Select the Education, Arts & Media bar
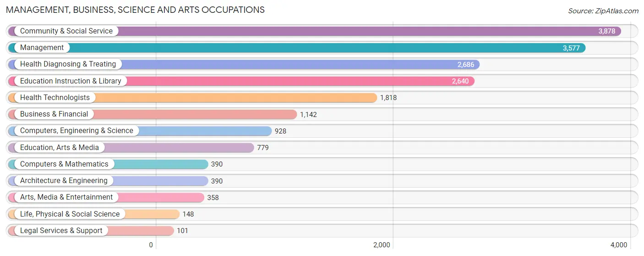The height and width of the screenshot is (256, 644). [131, 148]
